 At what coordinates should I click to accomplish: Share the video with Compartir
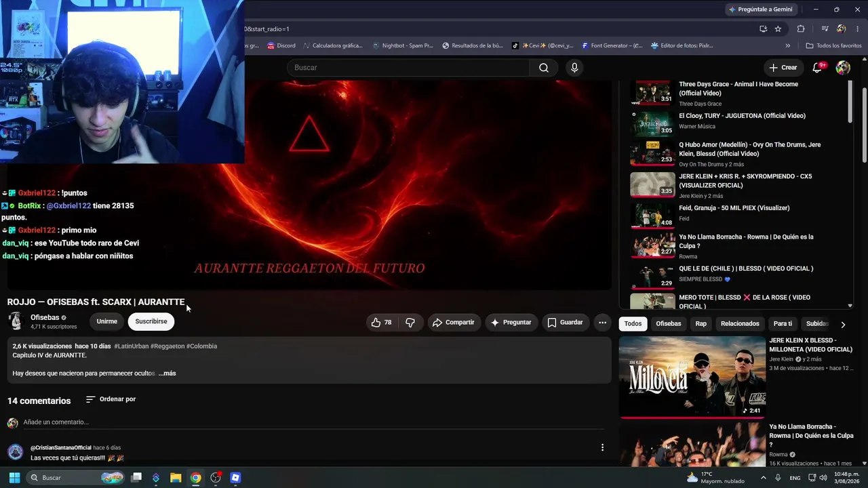[x=454, y=323]
